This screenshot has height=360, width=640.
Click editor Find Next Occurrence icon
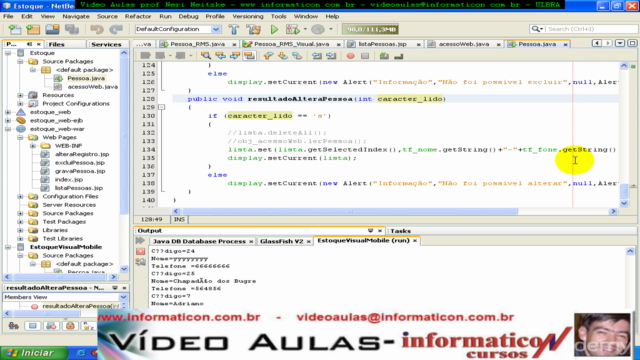235,56
